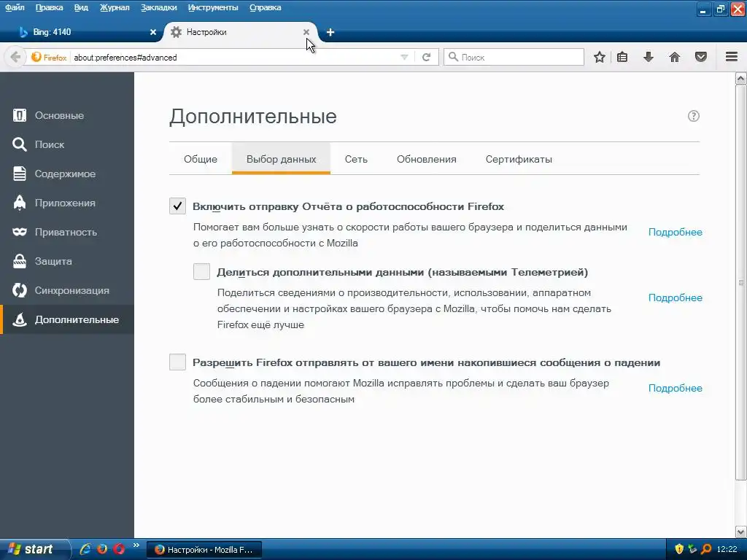The image size is (747, 560).
Task: Open the hamburger menu
Action: click(x=731, y=57)
